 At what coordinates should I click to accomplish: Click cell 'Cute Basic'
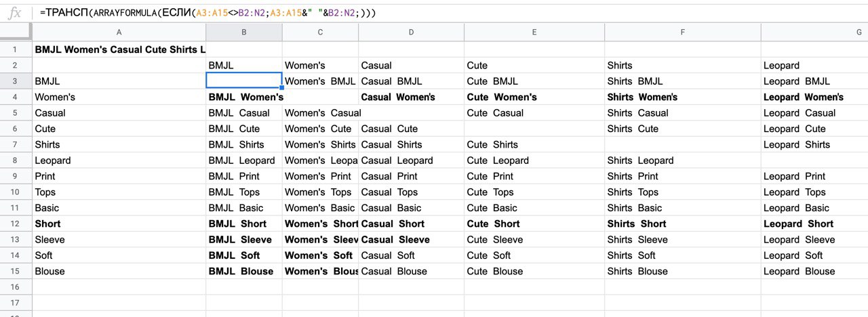tap(534, 208)
